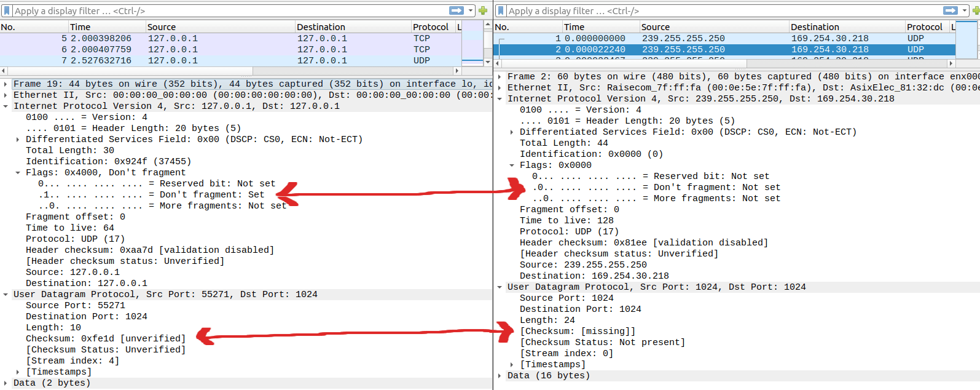
Task: Collapse Flags: 0x0000 node
Action: (x=512, y=165)
